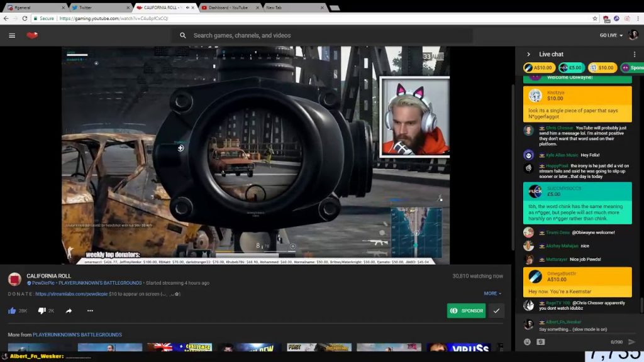Click the Knotzya $10.00 super chat card

click(x=577, y=104)
